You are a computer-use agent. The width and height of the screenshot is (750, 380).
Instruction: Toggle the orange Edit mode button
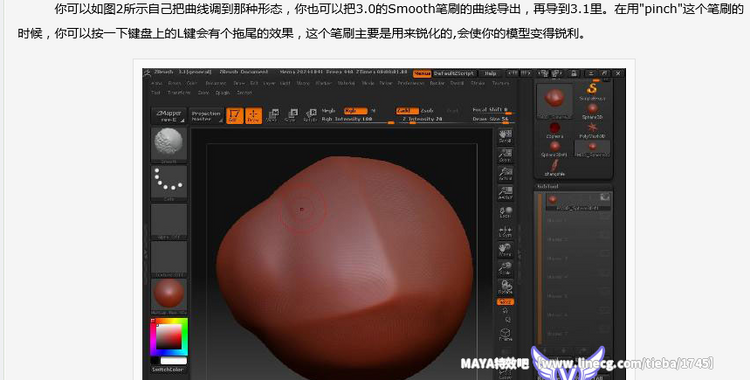click(x=234, y=116)
